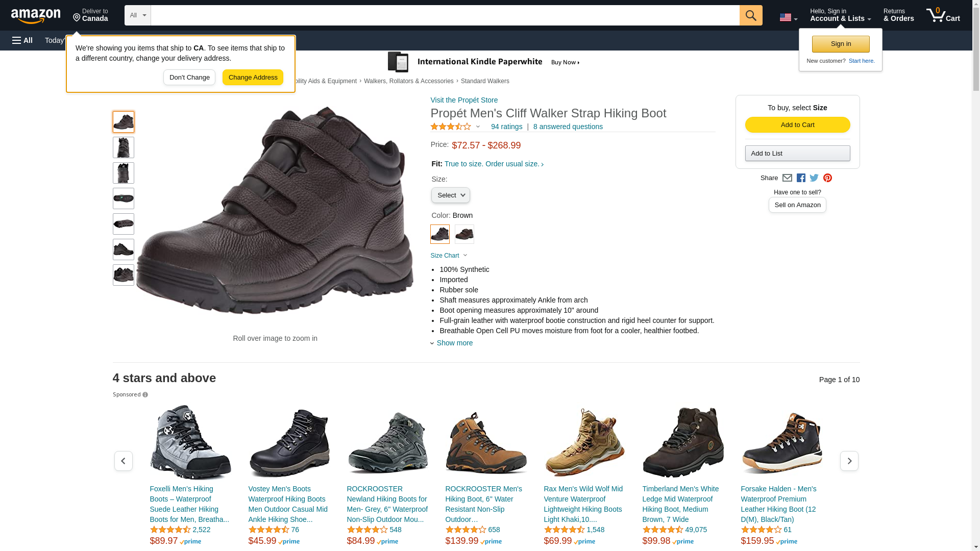This screenshot has width=980, height=551.
Task: Expand the search category All dropdown
Action: [x=137, y=15]
